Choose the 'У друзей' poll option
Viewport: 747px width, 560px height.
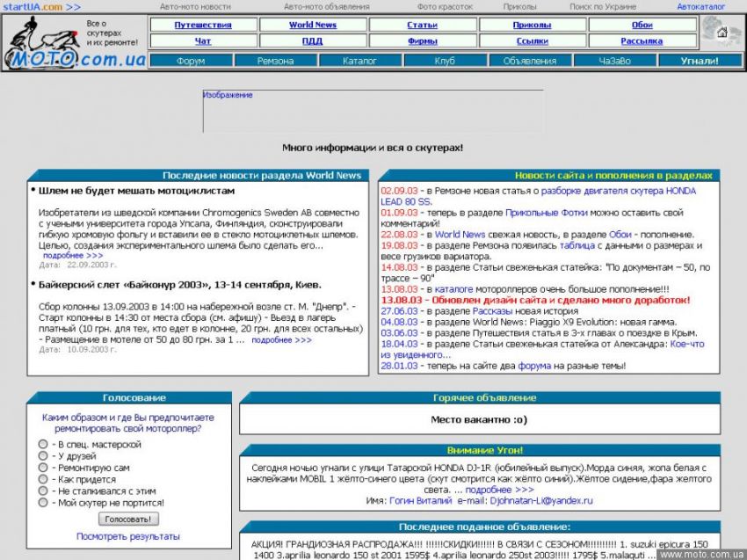(43, 456)
